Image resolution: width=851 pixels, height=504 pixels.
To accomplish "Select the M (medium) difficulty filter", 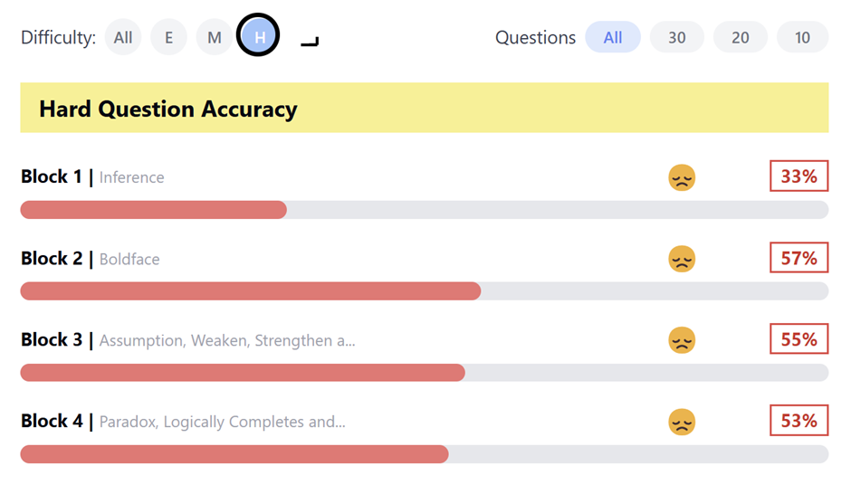I will [215, 37].
